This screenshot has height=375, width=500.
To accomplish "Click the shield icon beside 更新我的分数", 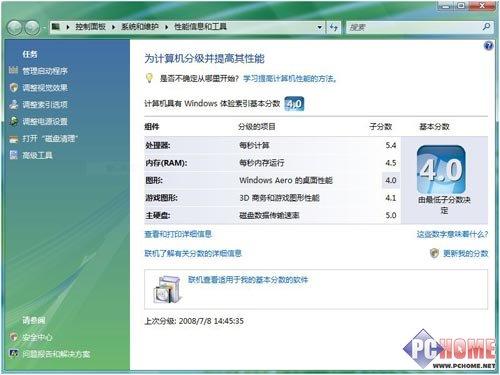I will [x=434, y=253].
